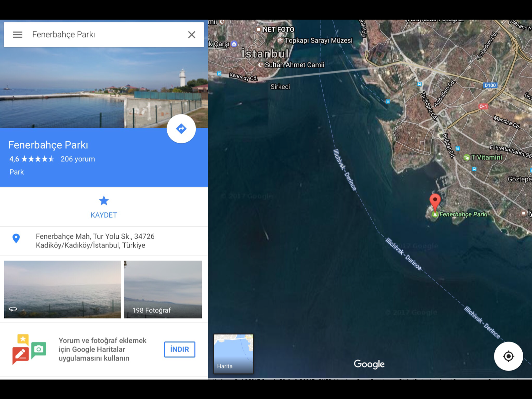The width and height of the screenshot is (532, 399).
Task: Tap the O-1 highway shield
Action: (x=483, y=106)
